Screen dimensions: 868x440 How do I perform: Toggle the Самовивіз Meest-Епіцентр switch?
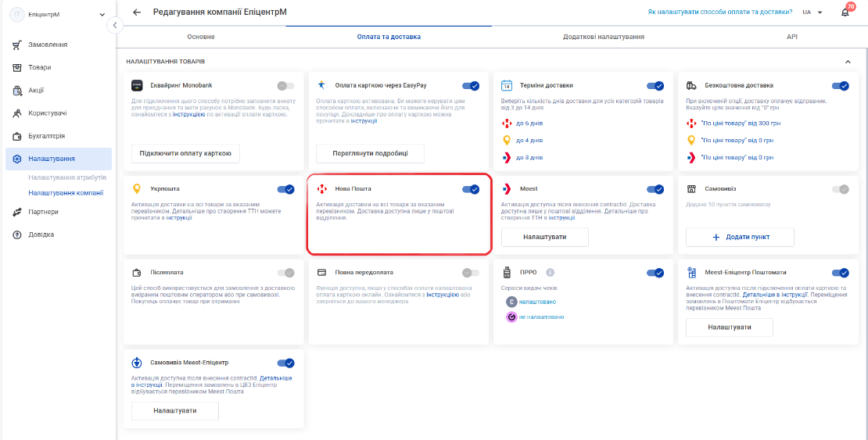(x=285, y=363)
